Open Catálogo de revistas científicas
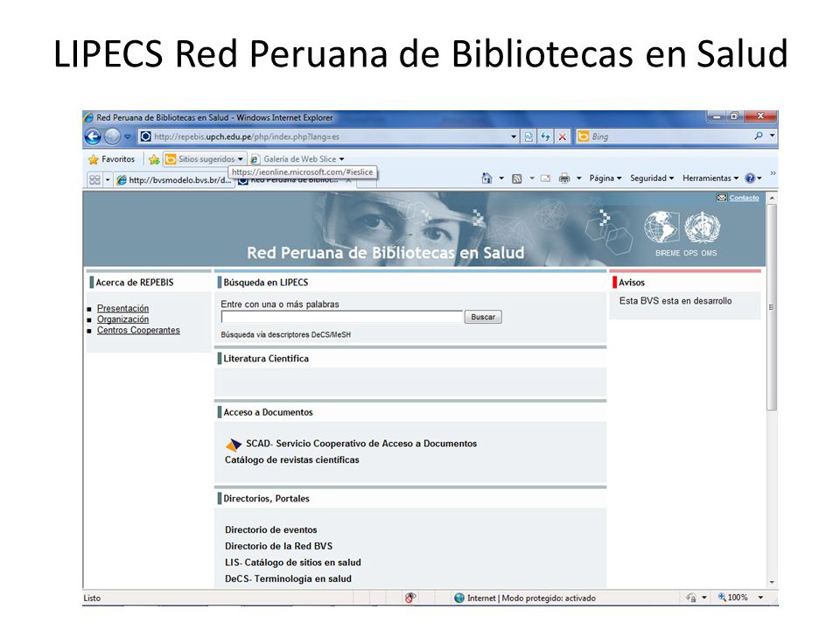The image size is (840, 630). [x=292, y=459]
